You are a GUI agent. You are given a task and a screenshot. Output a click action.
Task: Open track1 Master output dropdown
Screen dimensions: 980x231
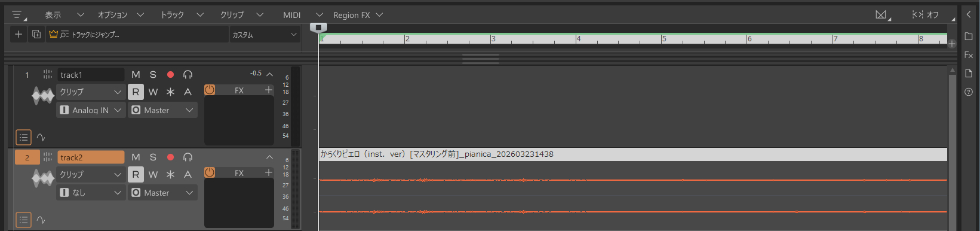[x=162, y=110]
